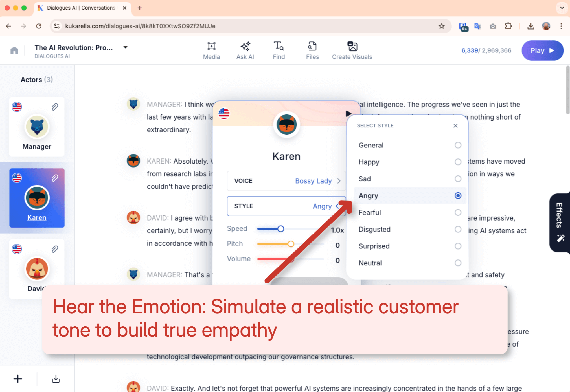The height and width of the screenshot is (392, 570).
Task: Click the attachment icon on Karen card
Action: pyautogui.click(x=55, y=178)
